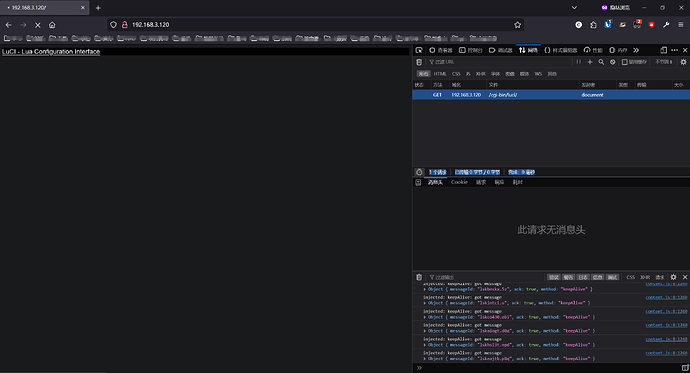Show site security info via the padlock icon
The width and height of the screenshot is (690, 373).
[x=125, y=25]
